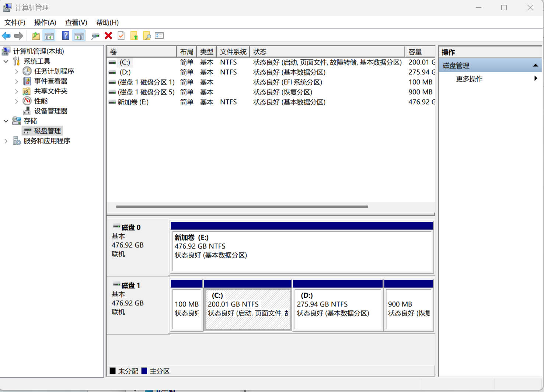This screenshot has width=544, height=392.
Task: Collapse the 存储 tree node chevron
Action: tap(6, 121)
